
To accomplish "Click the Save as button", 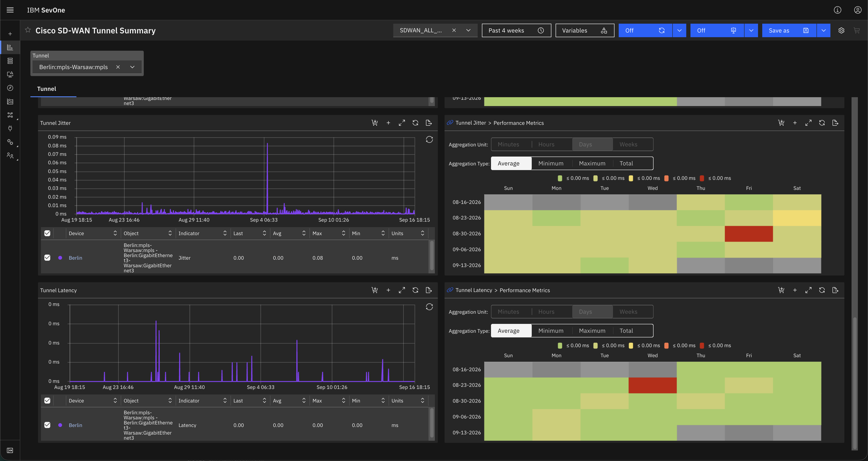I will [789, 30].
